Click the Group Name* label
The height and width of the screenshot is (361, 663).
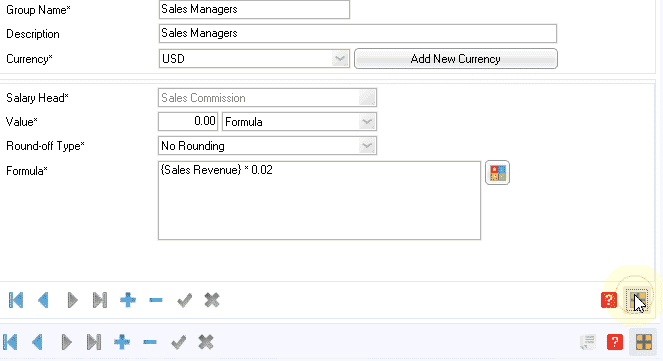(x=38, y=10)
